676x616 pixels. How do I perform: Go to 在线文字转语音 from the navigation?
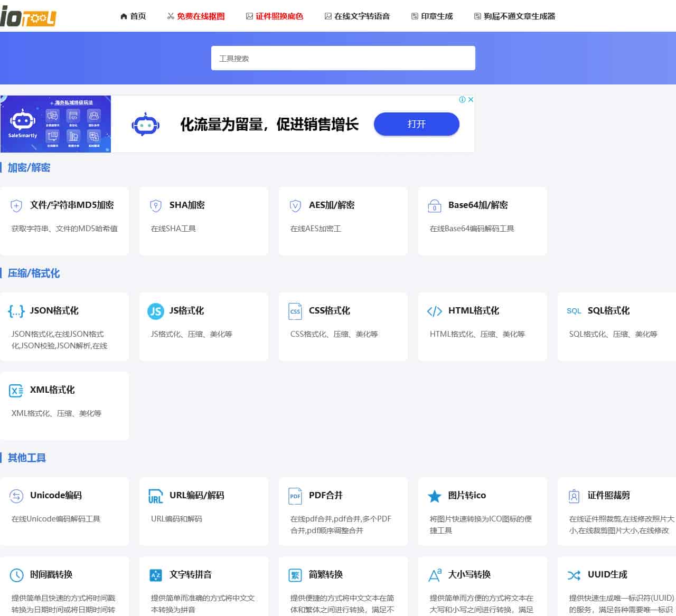point(357,16)
